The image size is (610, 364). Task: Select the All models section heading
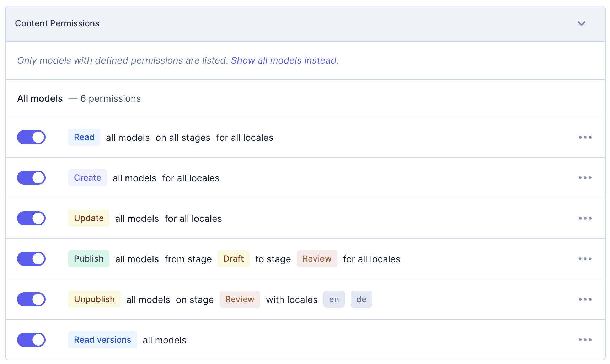pyautogui.click(x=39, y=98)
